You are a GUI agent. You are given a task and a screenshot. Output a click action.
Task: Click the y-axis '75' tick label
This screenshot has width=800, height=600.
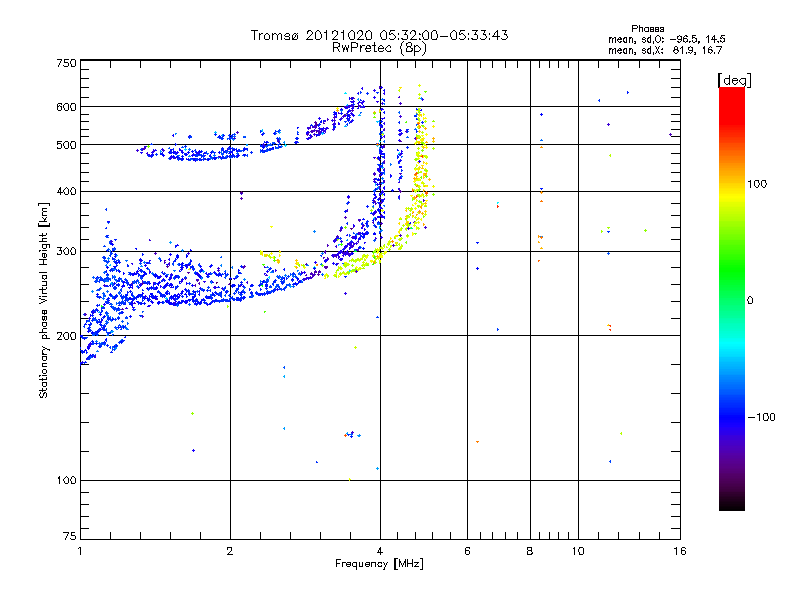click(x=70, y=536)
